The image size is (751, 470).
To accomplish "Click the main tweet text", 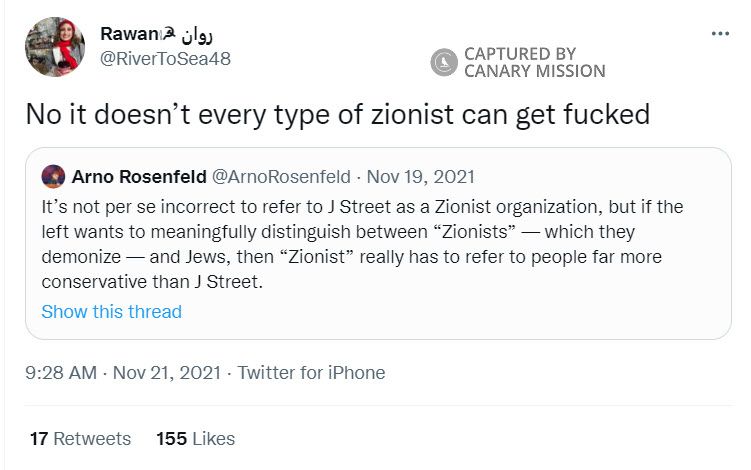I will (x=337, y=114).
